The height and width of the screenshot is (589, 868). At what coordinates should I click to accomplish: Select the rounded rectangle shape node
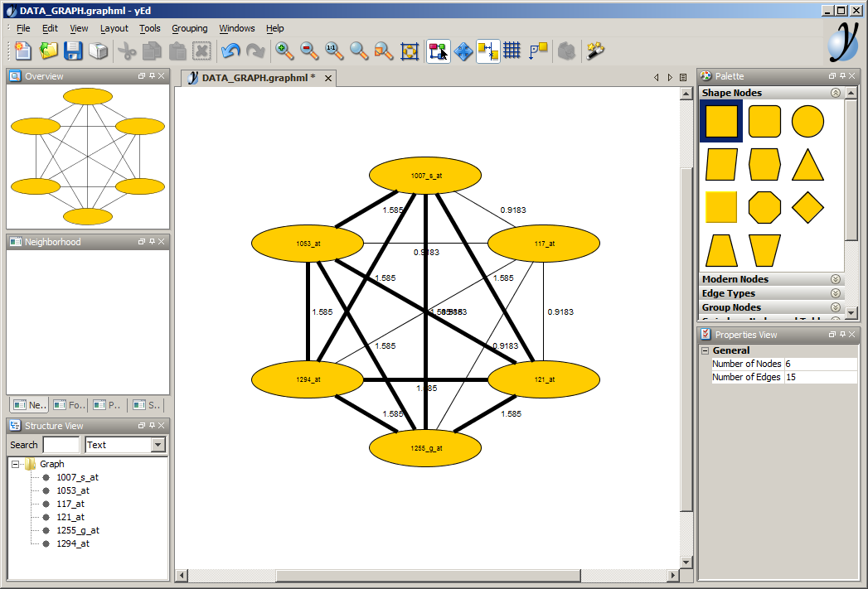click(764, 121)
